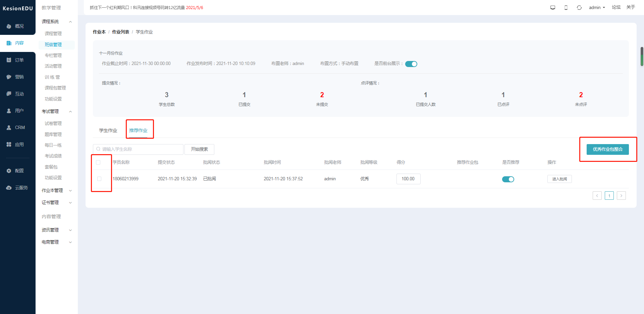Click page number 1 in pagination
644x314 pixels.
click(609, 196)
